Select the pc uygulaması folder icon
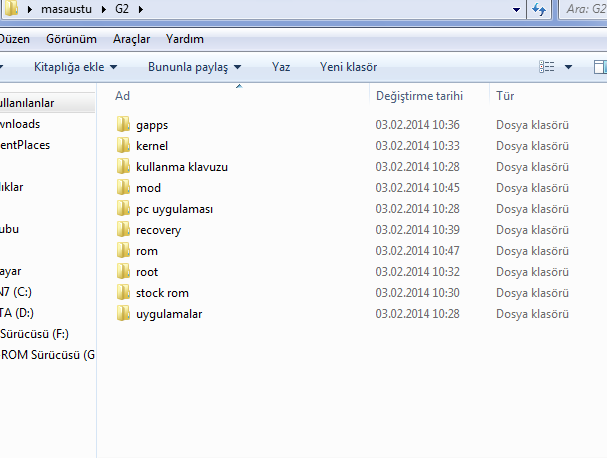This screenshot has height=458, width=607. pos(123,208)
